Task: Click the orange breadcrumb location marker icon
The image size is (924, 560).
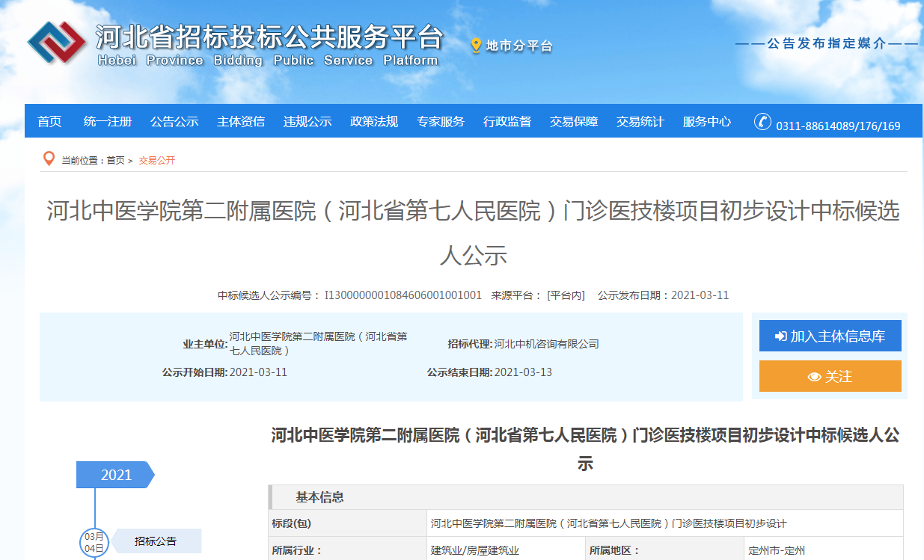Action: [49, 159]
